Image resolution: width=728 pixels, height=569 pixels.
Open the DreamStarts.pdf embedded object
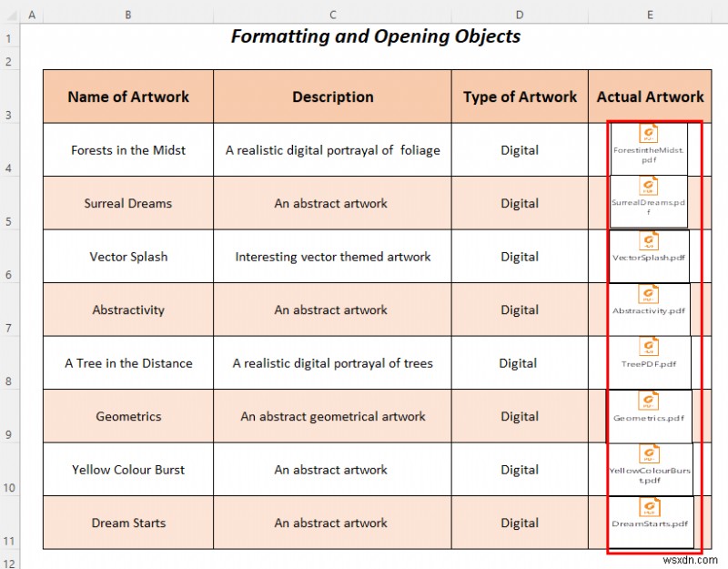[650, 523]
